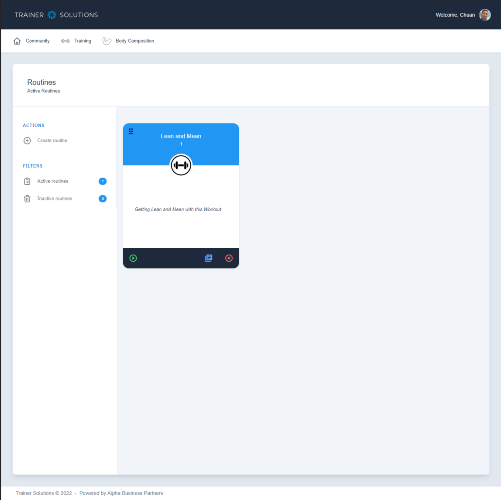Click the Active routines count badge
501x500 pixels.
(x=103, y=181)
